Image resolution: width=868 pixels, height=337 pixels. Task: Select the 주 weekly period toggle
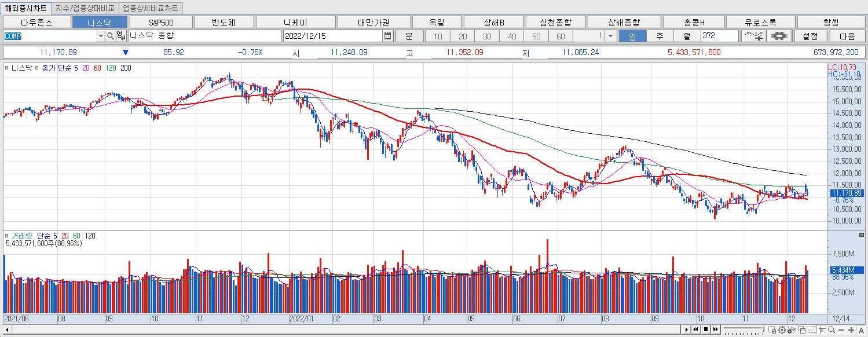tap(660, 36)
